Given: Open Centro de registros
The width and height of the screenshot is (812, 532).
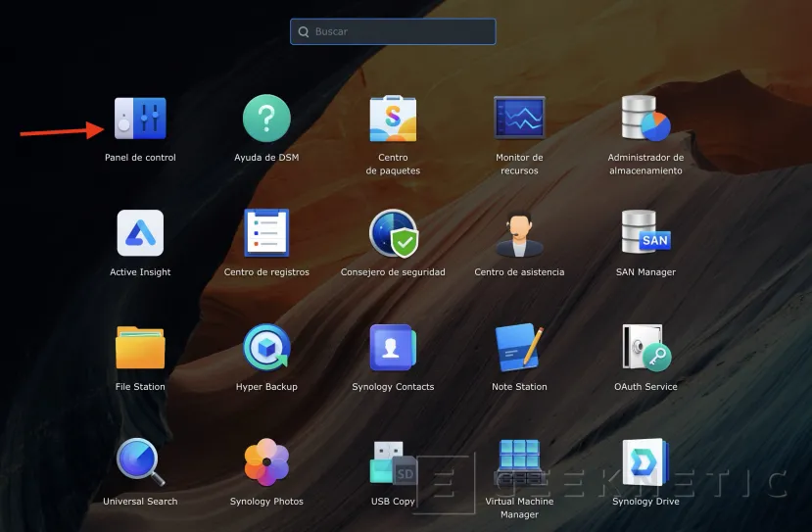Looking at the screenshot, I should [266, 233].
